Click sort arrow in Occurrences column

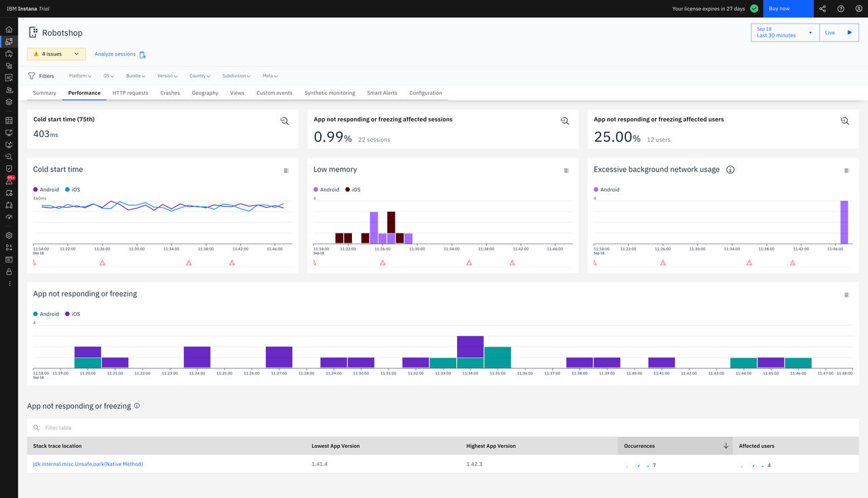pyautogui.click(x=726, y=446)
